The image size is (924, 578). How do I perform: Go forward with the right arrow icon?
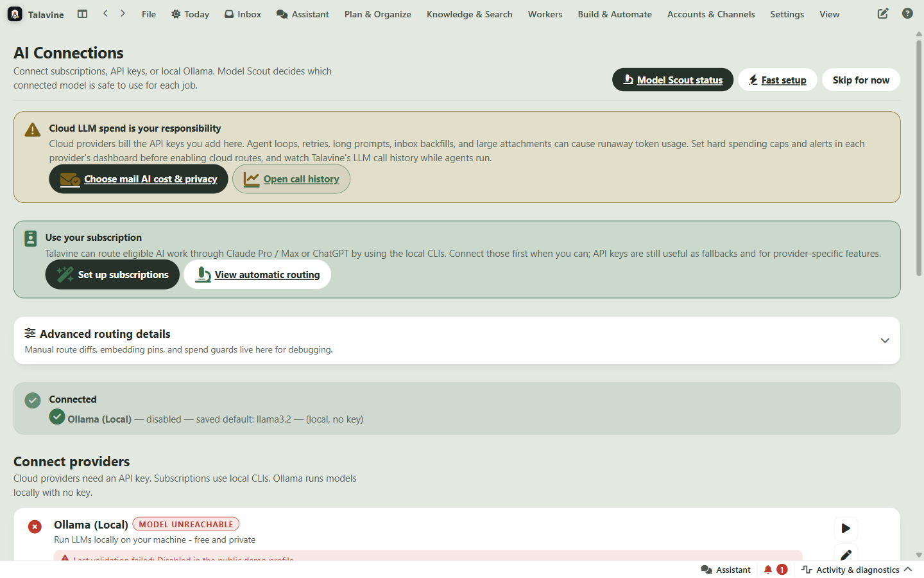click(123, 13)
